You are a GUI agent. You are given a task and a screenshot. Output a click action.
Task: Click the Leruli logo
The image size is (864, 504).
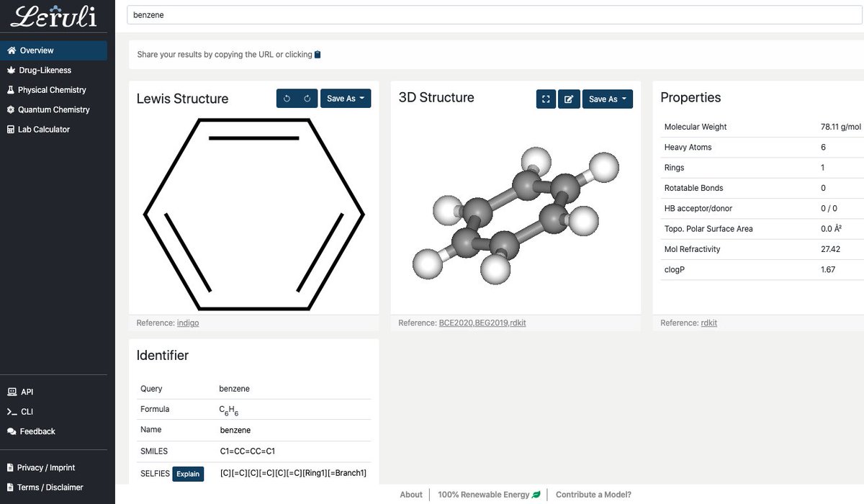pyautogui.click(x=54, y=16)
